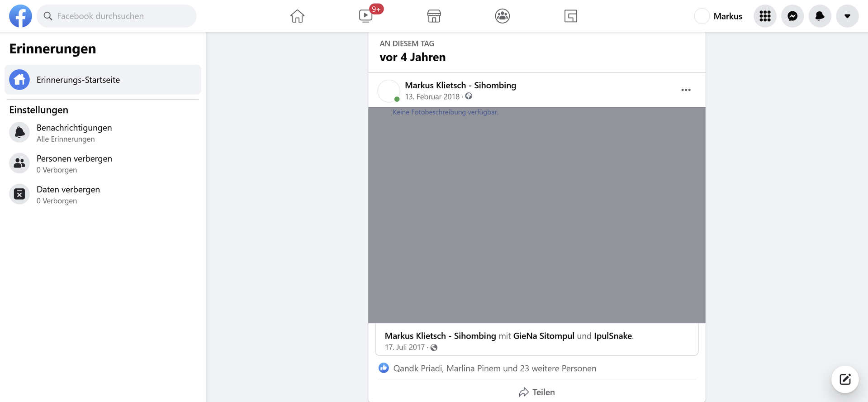Click the Facebook logo icon
Image resolution: width=868 pixels, height=402 pixels.
click(x=20, y=16)
